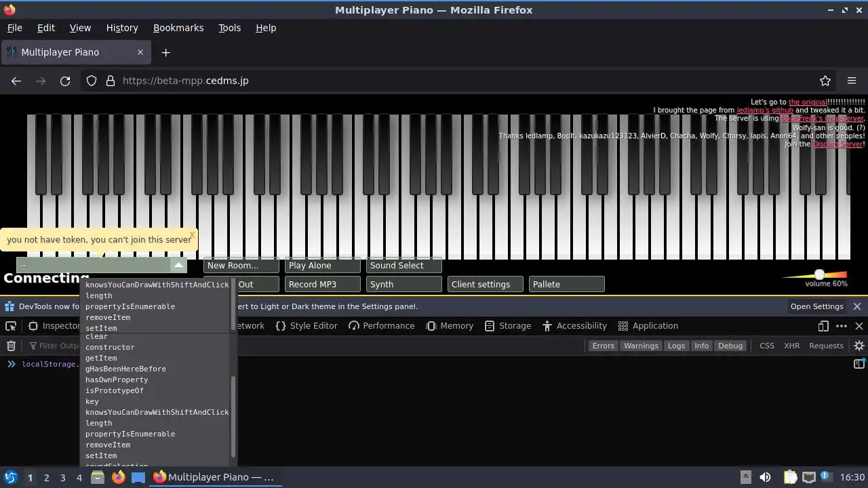Open the File menu

[14, 28]
